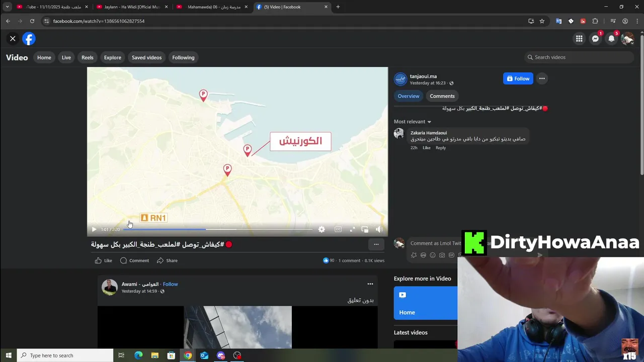Open the install/cast icon in the address bar
Viewport: 644px width, 362px height.
click(531, 21)
